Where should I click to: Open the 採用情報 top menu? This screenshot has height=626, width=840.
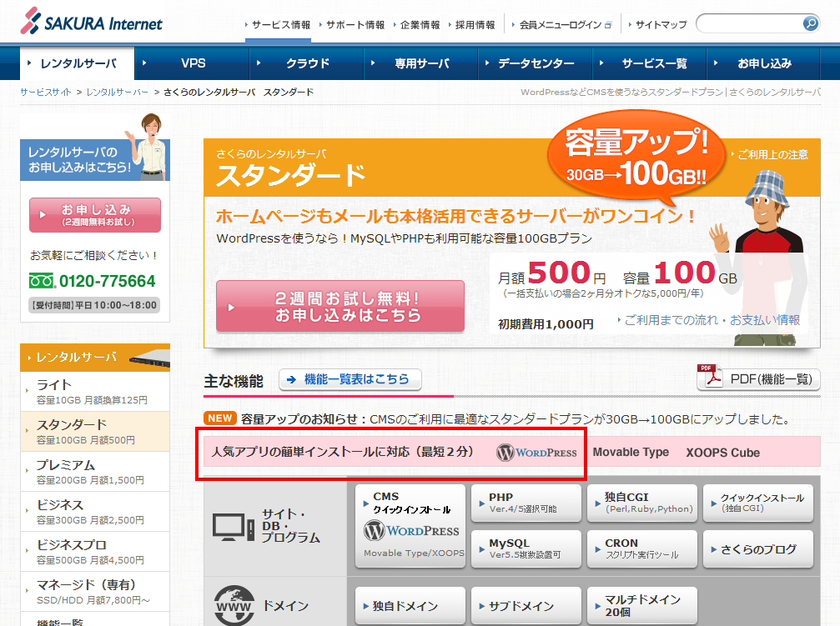pos(472,25)
